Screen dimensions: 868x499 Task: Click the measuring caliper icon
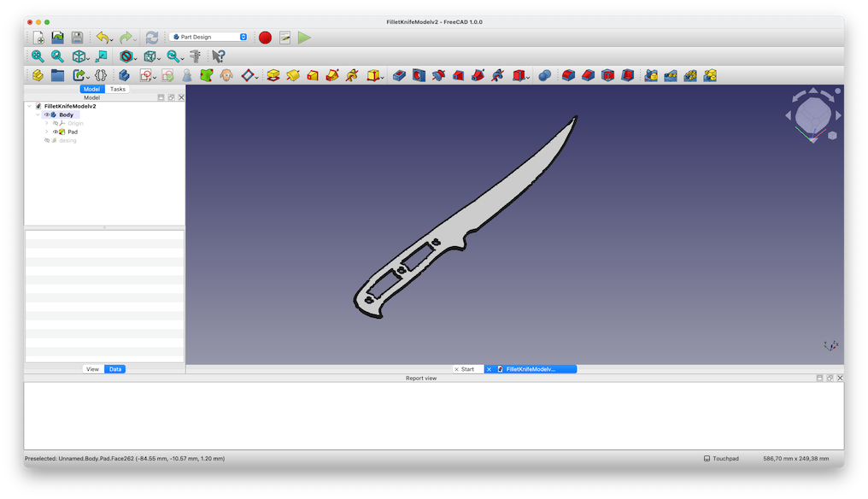[195, 56]
